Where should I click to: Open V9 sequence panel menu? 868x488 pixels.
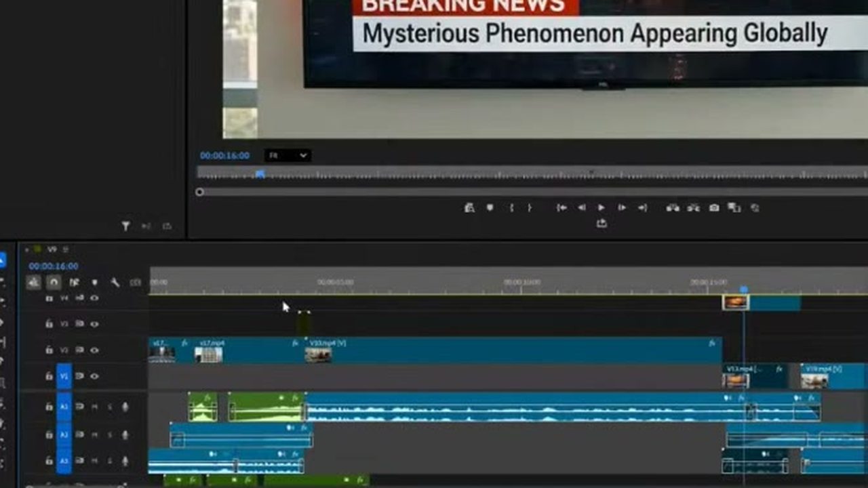[65, 249]
